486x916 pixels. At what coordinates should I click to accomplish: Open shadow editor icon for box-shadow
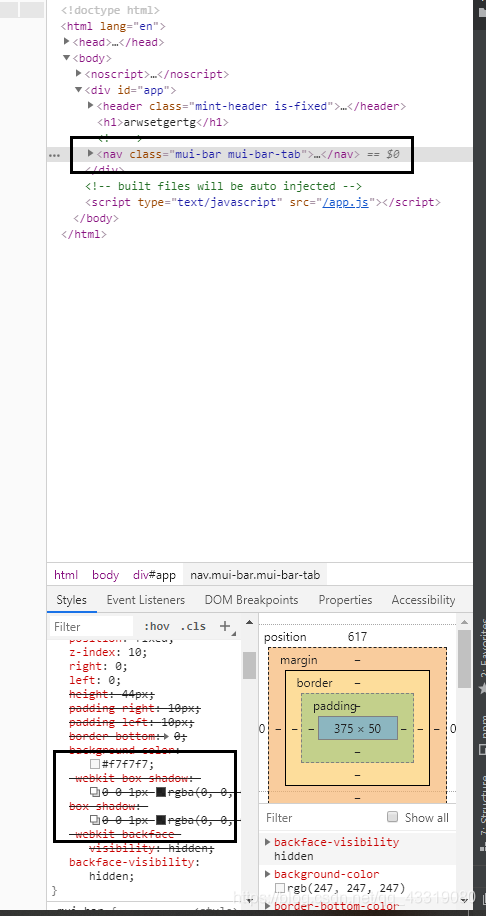[95, 820]
